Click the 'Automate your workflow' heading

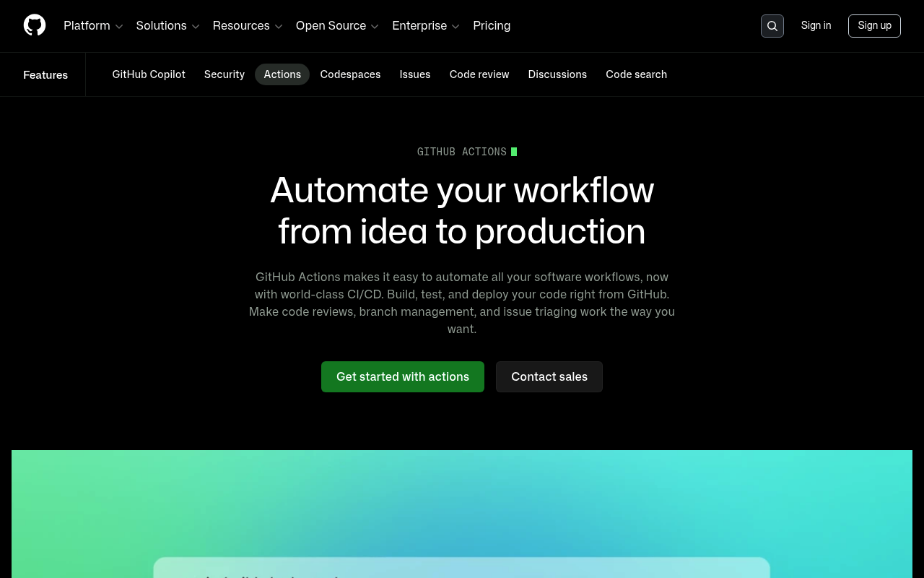pyautogui.click(x=462, y=210)
